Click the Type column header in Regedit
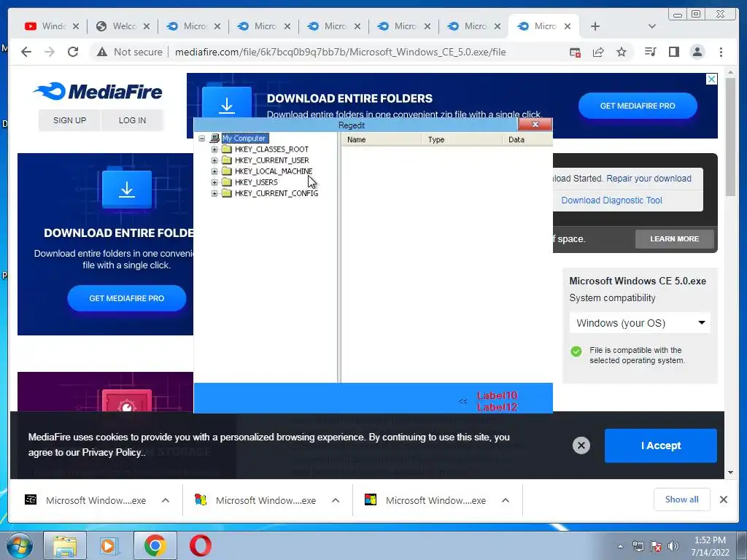Viewport: 747px width, 560px height. (x=462, y=139)
